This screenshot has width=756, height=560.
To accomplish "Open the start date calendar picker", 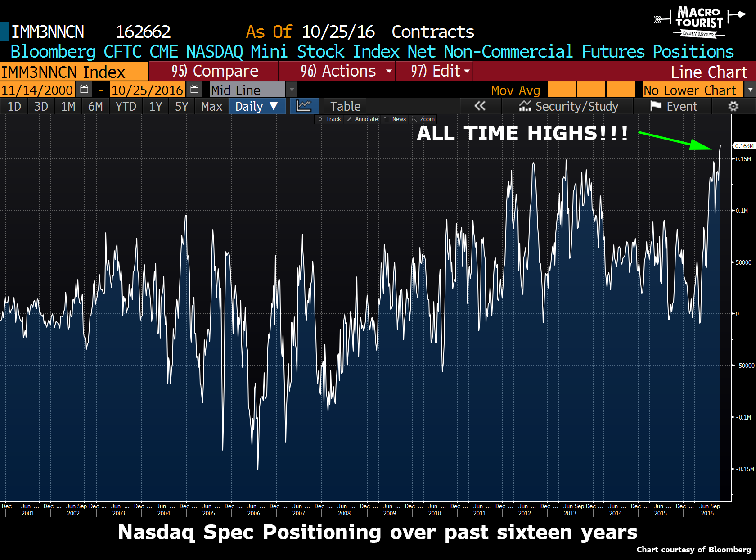I will 84,90.
